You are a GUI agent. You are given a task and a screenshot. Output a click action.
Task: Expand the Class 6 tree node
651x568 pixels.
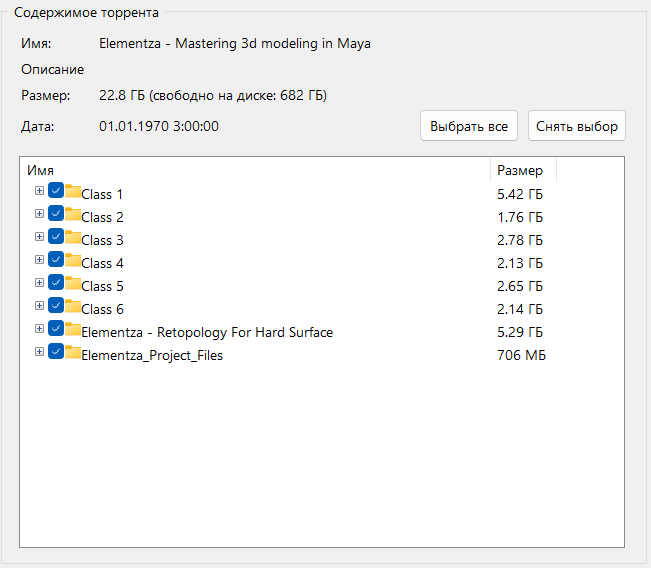tap(39, 306)
